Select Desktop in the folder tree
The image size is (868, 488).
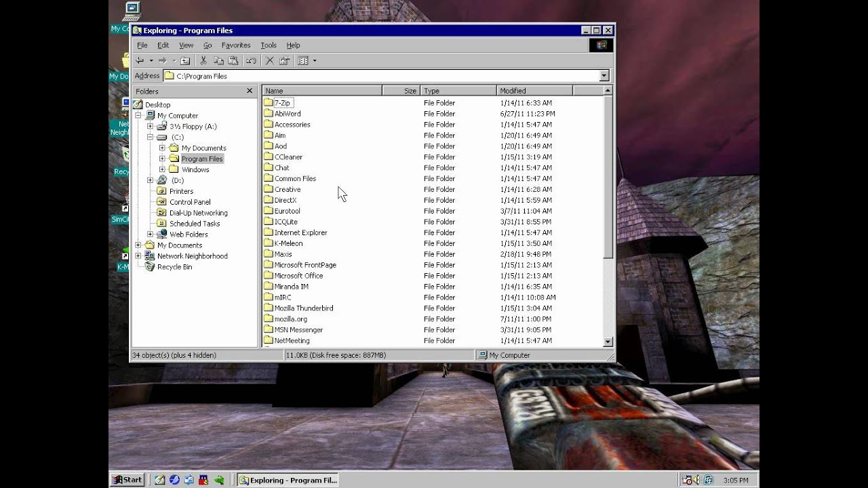pos(157,104)
